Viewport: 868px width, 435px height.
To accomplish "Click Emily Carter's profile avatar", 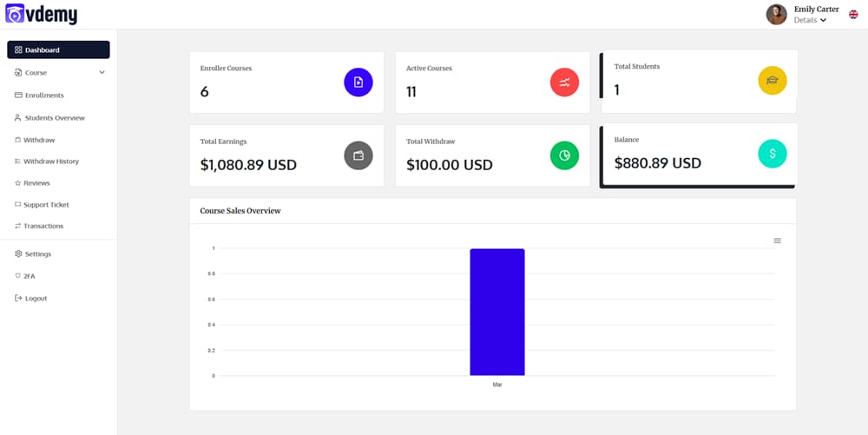I will point(776,14).
